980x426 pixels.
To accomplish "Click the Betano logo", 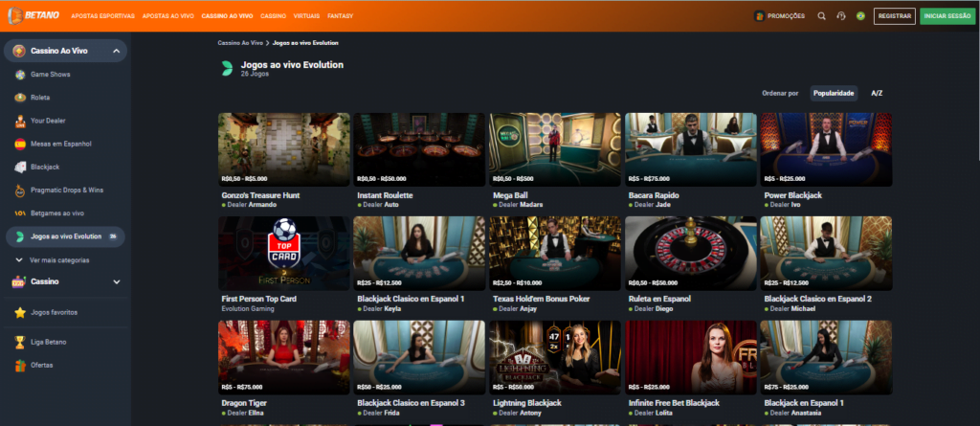I will [x=33, y=15].
